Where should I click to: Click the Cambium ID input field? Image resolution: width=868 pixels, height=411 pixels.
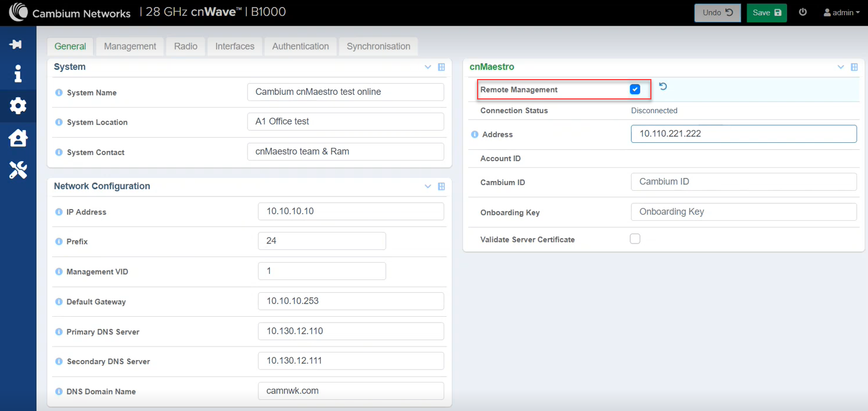[743, 181]
